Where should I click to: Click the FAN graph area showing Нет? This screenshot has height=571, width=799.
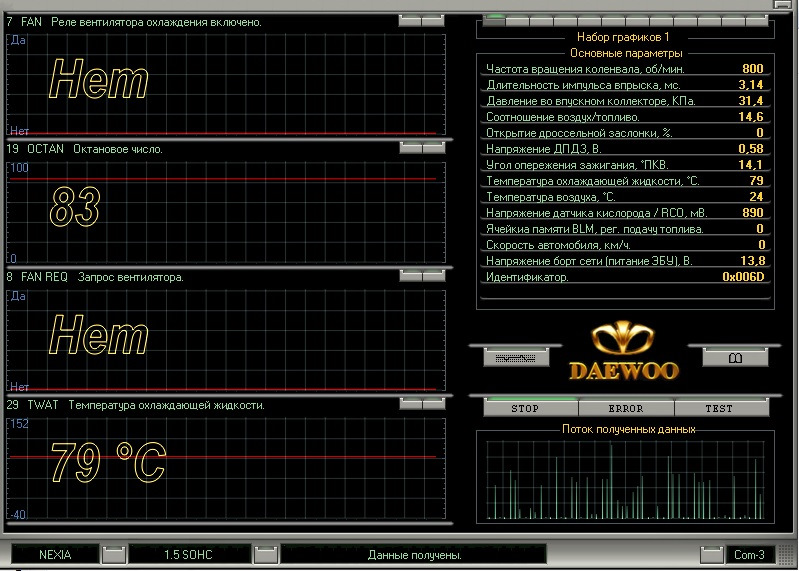[226, 85]
